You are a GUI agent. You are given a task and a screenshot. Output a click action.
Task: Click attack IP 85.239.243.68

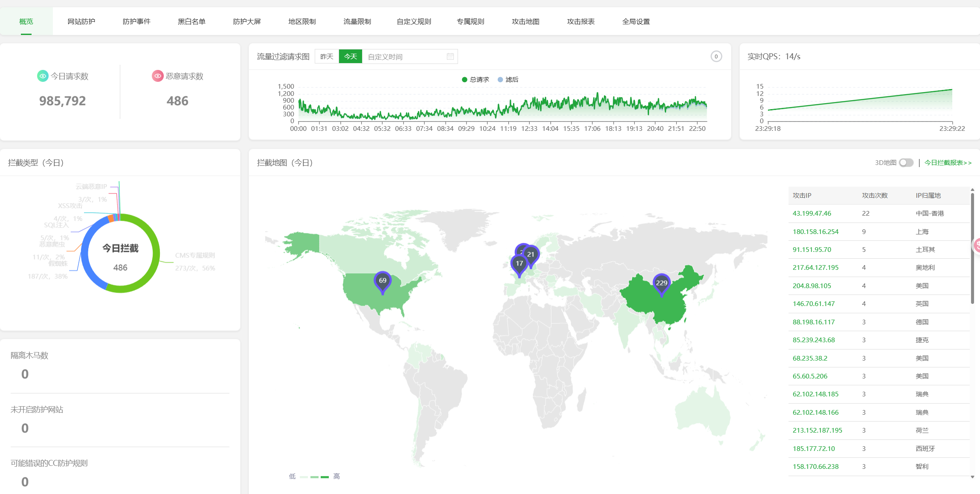point(814,340)
